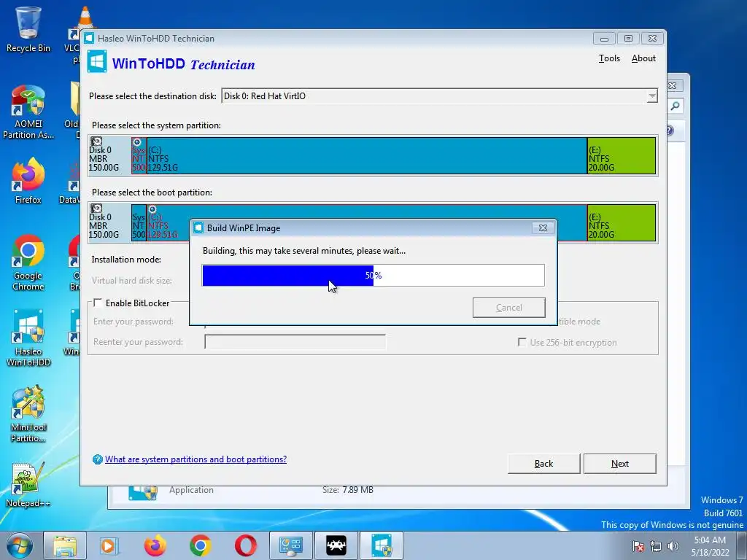The width and height of the screenshot is (747, 560).
Task: Select C: partition radio in boot row
Action: pos(152,209)
